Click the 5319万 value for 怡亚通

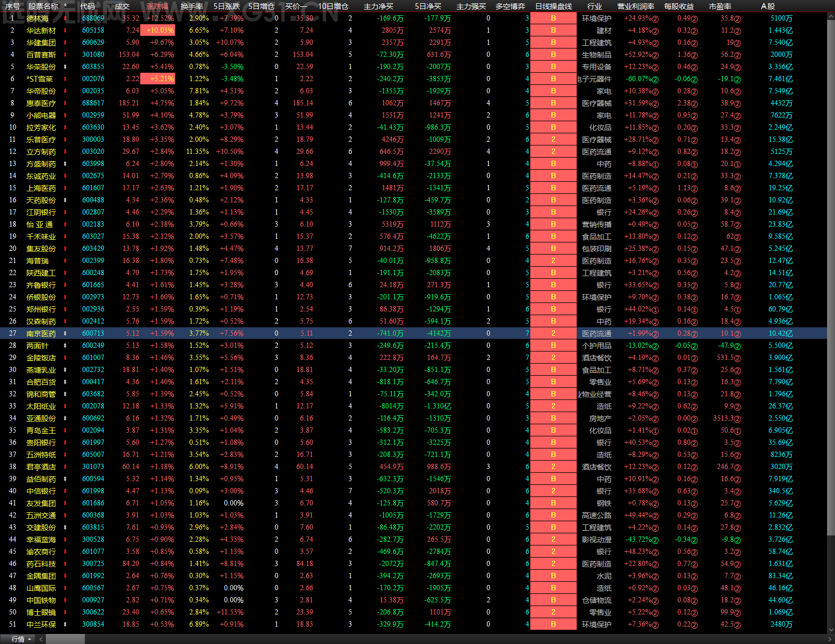tap(393, 225)
